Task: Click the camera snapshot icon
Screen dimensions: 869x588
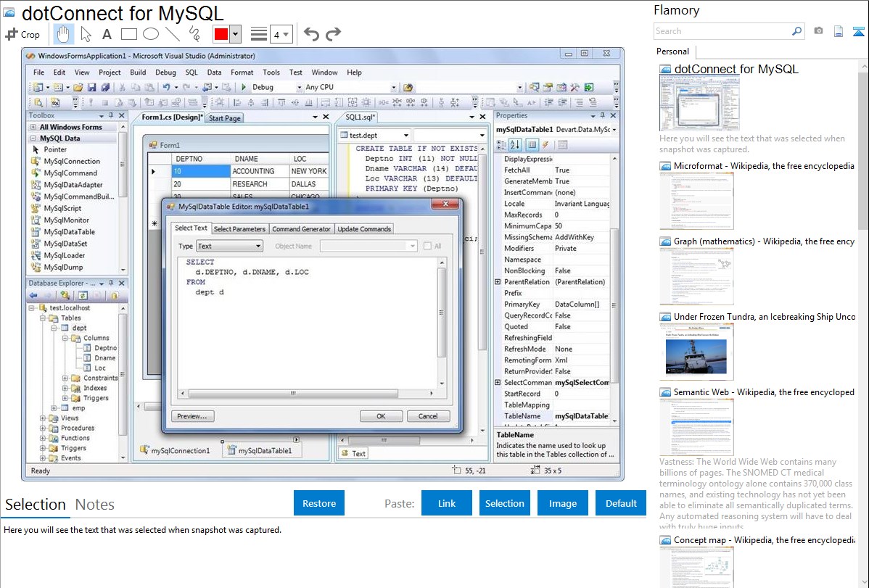Action: 818,31
